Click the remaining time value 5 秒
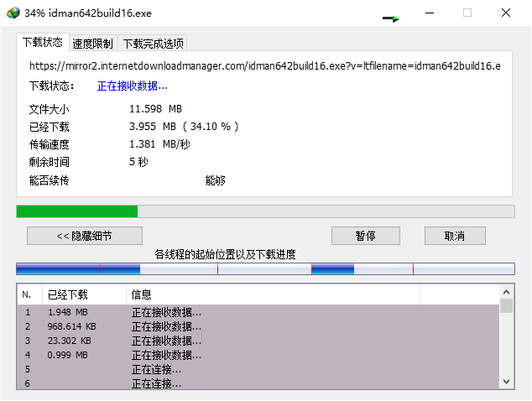 [x=138, y=162]
